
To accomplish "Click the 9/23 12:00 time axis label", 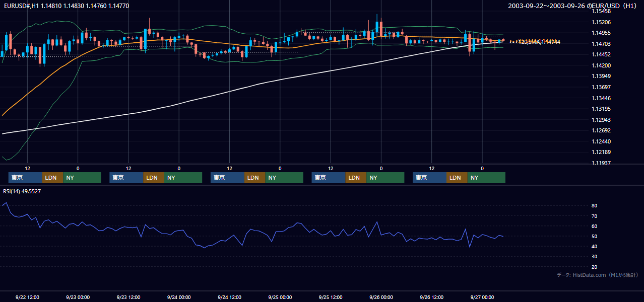I will [128, 297].
